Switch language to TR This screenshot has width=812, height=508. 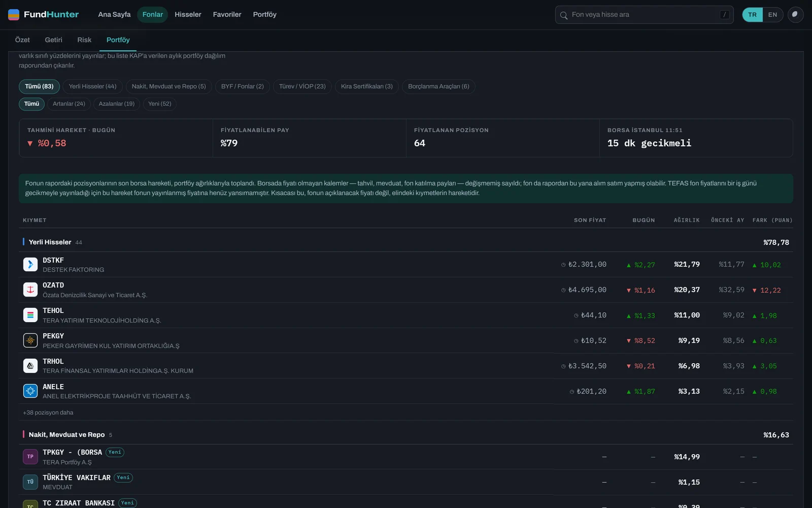753,15
